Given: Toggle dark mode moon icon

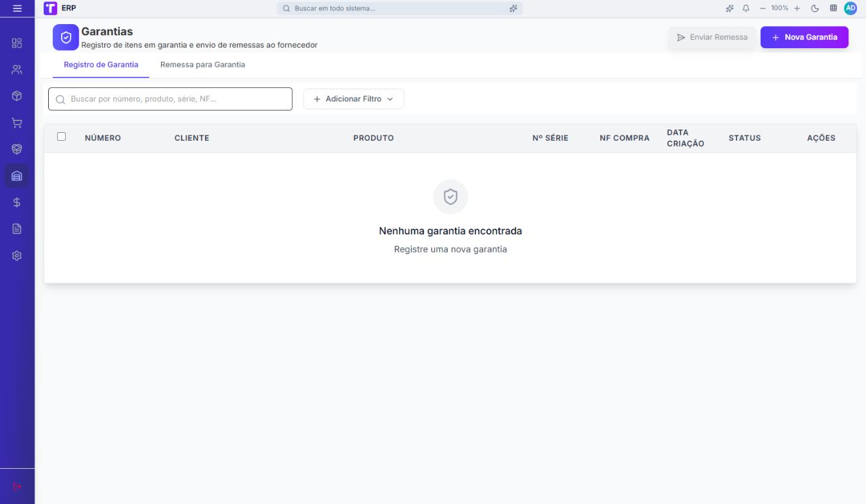Looking at the screenshot, I should click(815, 8).
